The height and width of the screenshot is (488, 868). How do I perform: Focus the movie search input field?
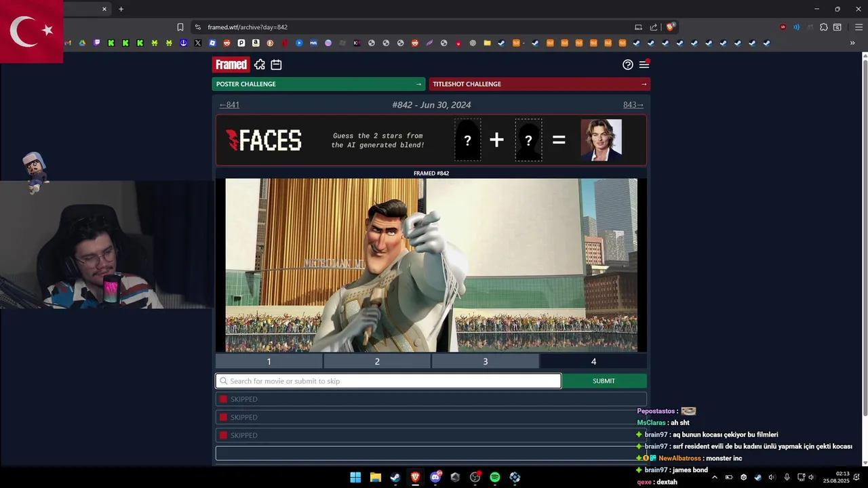click(x=389, y=381)
